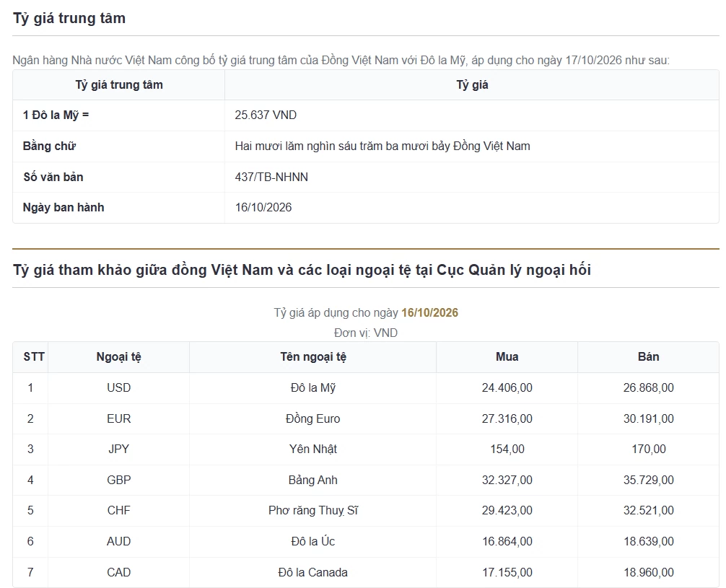Select EUR sell rate "30.191,00"
726x588 pixels.
648,418
